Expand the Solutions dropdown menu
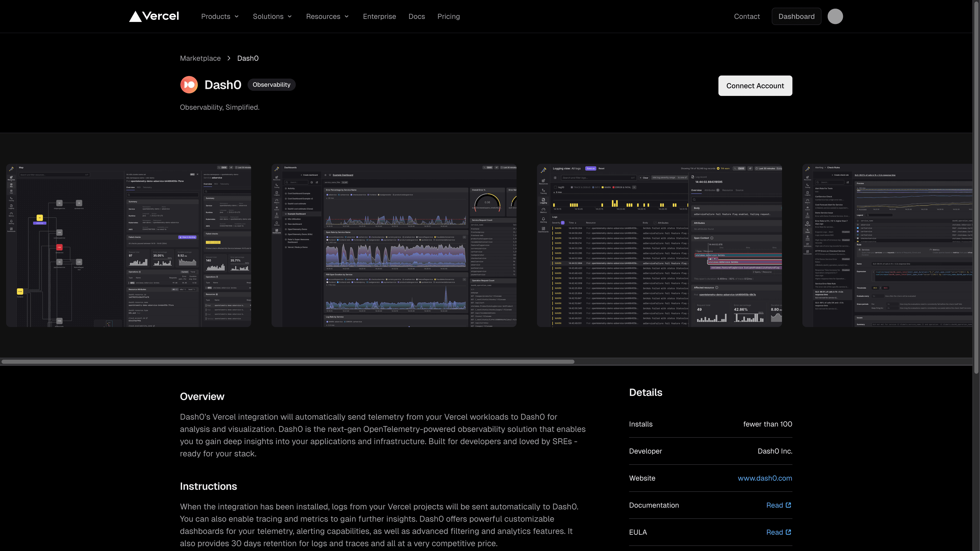Screen dimensions: 980x551 272,16
